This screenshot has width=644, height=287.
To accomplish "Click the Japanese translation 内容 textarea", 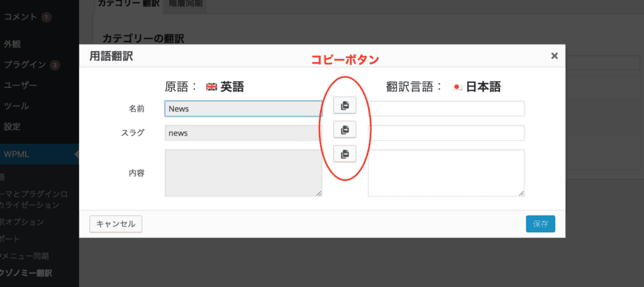I will [447, 173].
